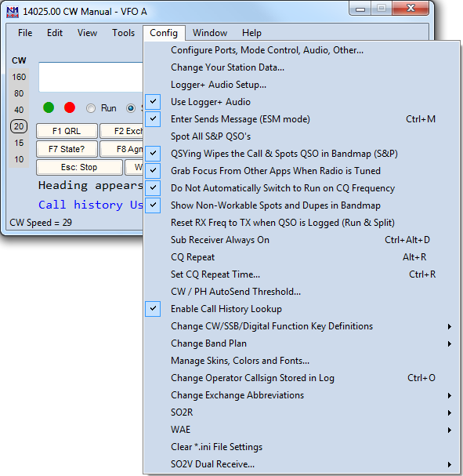This screenshot has width=463, height=476.
Task: Select Reset RX Freq to TX option
Action: coord(302,223)
